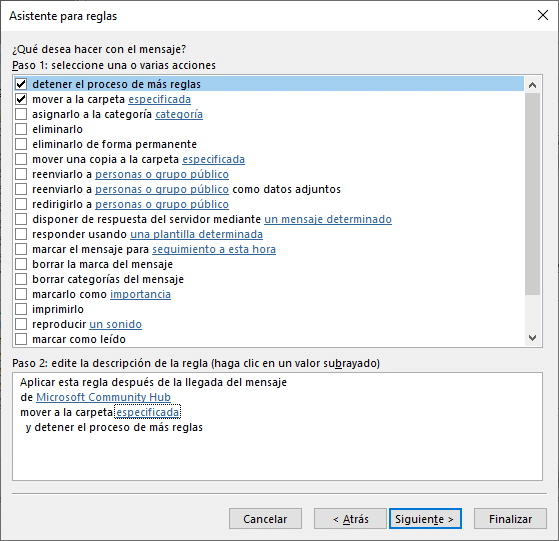Enable 'eliminarlo de forma permanente'
This screenshot has width=559, height=541.
[x=21, y=144]
